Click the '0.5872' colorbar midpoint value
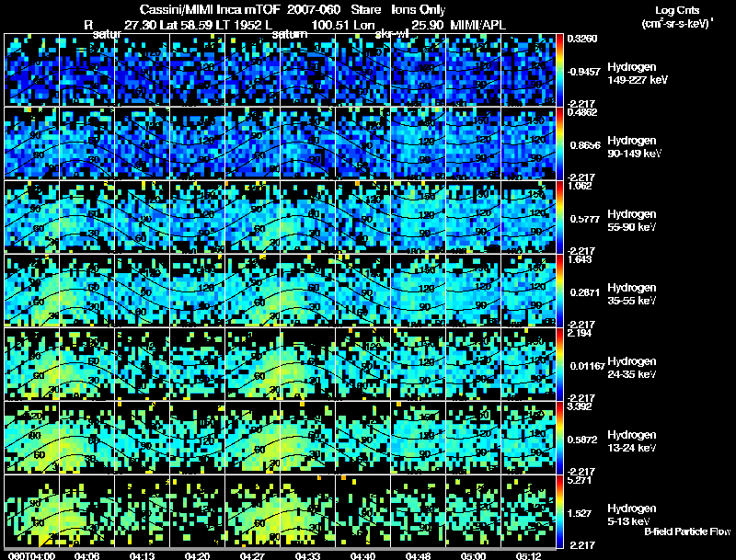This screenshot has width=736, height=560. (x=584, y=440)
